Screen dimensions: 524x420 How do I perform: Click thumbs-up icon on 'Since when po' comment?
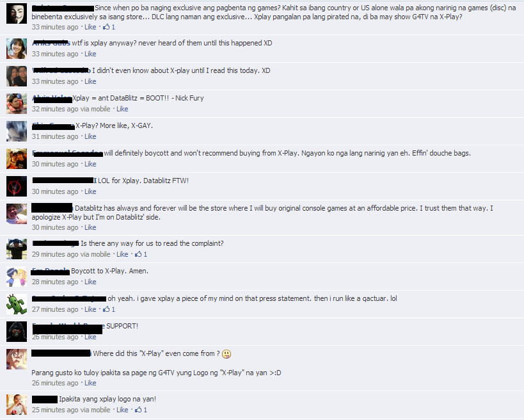[x=106, y=27]
